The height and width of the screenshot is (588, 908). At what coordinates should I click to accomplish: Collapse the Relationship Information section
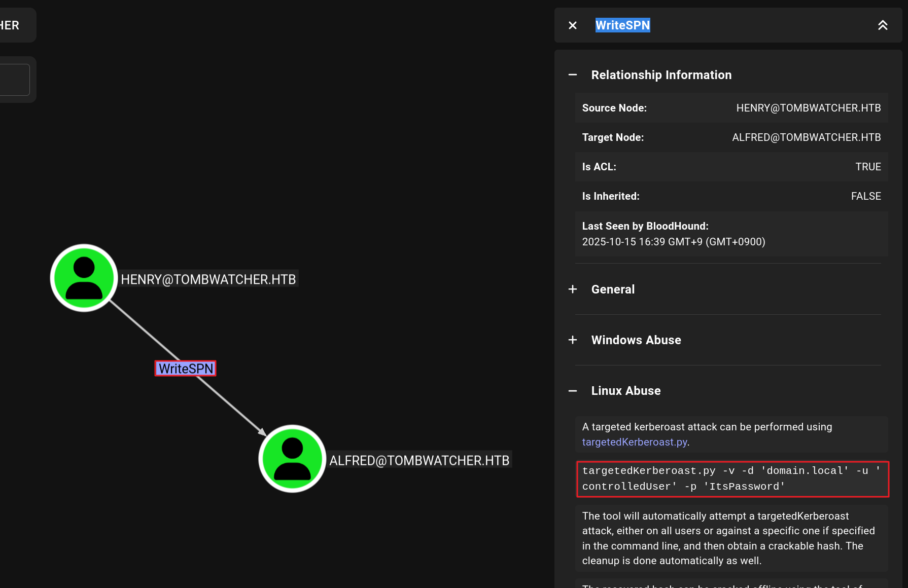click(573, 75)
